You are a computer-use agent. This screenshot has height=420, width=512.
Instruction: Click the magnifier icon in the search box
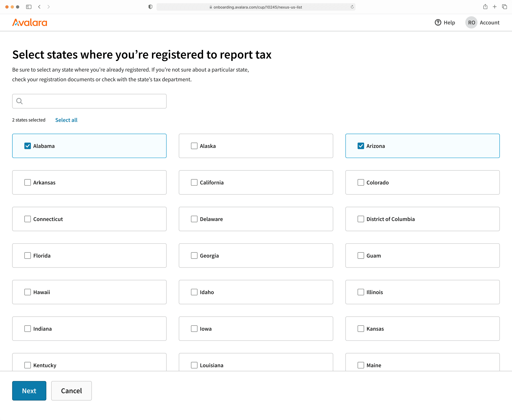tap(19, 101)
